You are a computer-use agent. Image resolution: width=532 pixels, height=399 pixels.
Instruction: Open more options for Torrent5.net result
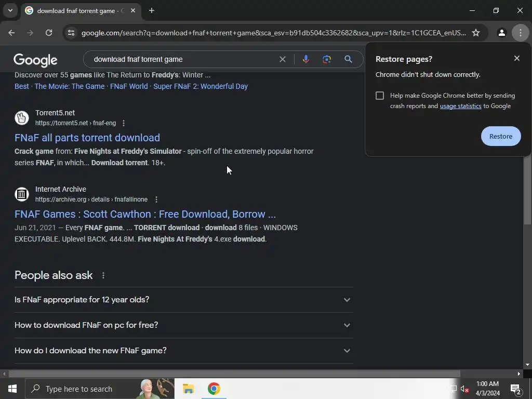pyautogui.click(x=124, y=123)
